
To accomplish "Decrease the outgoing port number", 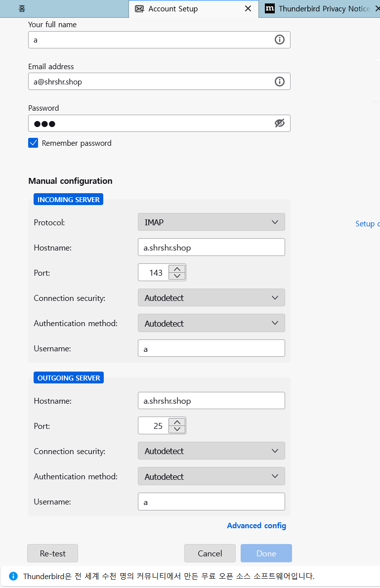I will click(x=177, y=429).
